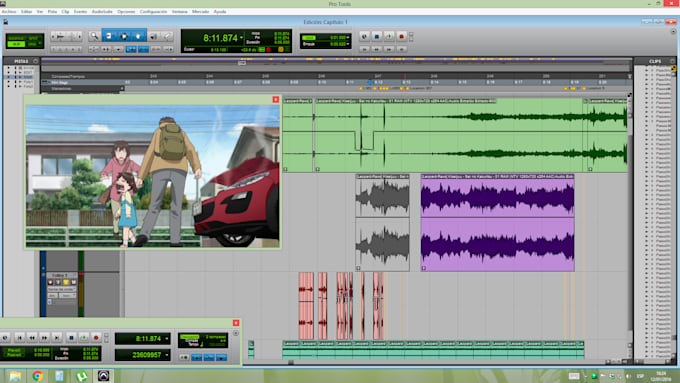Click main toolbar Rewind button
680x383 pixels.
[377, 49]
